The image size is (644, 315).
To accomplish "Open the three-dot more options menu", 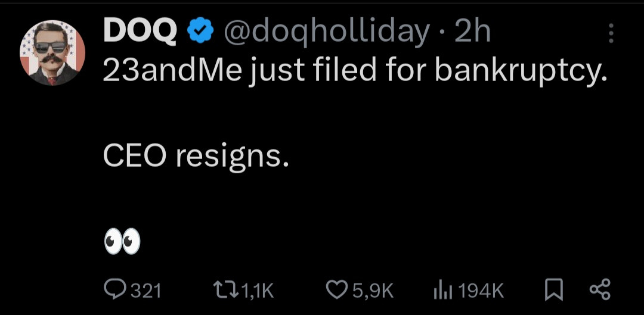I will 611,33.
